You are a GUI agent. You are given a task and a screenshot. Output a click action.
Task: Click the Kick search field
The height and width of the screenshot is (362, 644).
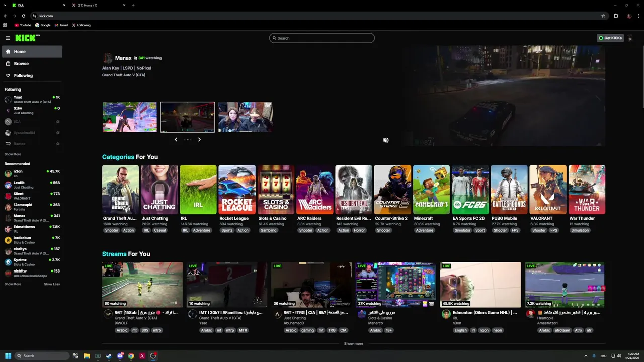click(x=322, y=38)
